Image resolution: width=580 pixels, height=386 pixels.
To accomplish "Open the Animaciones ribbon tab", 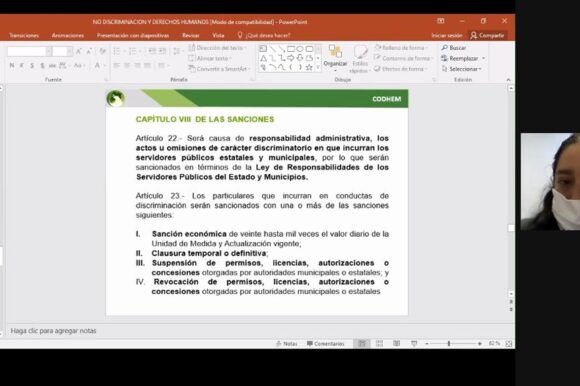I will [68, 35].
